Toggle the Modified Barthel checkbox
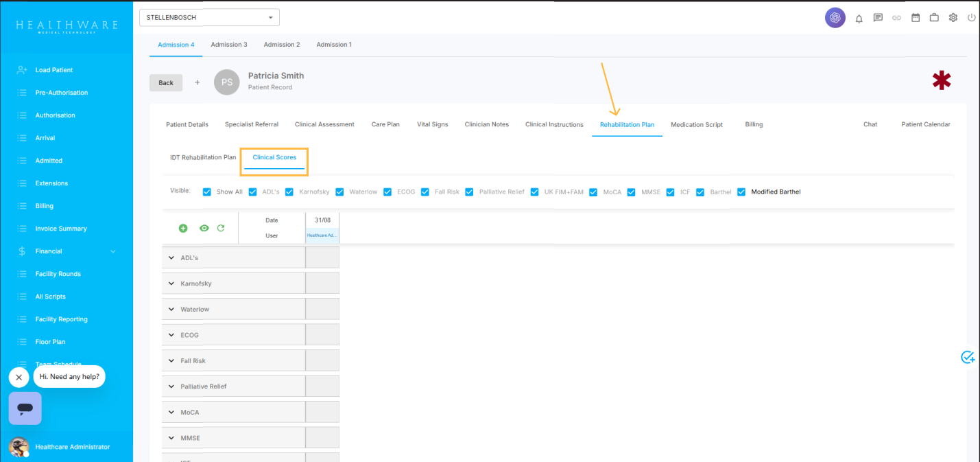Image resolution: width=980 pixels, height=462 pixels. pos(741,192)
